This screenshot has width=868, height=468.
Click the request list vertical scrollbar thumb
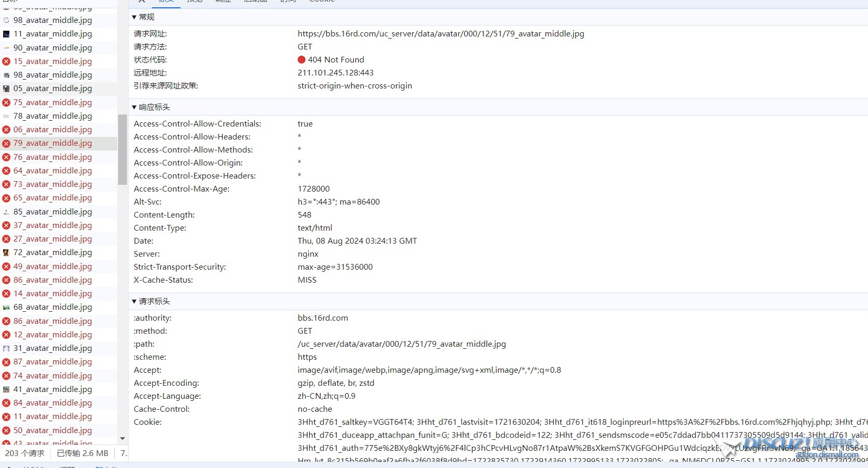[x=122, y=150]
